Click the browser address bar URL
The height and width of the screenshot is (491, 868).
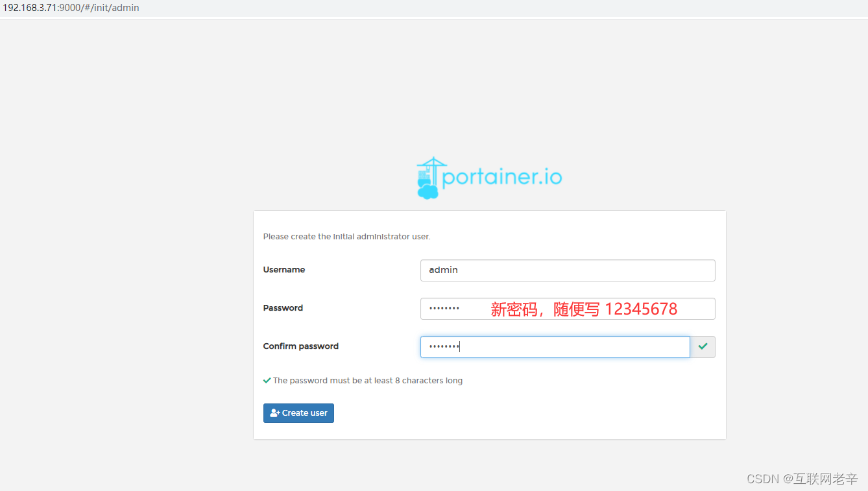point(70,8)
